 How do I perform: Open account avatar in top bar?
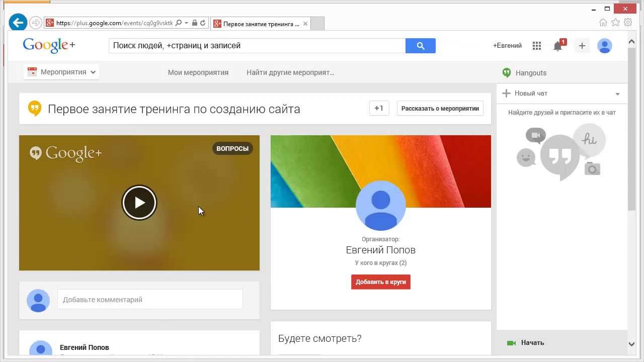coord(604,46)
